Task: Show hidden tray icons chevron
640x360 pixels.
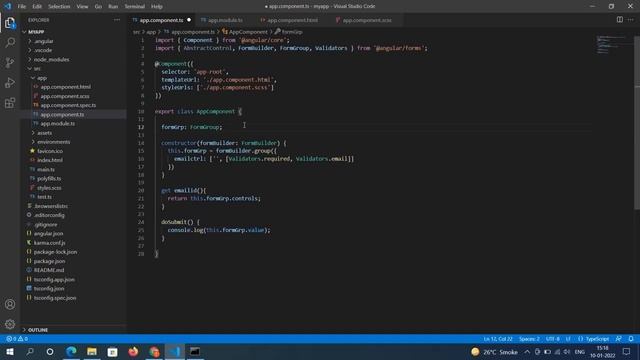Action: tap(527, 352)
